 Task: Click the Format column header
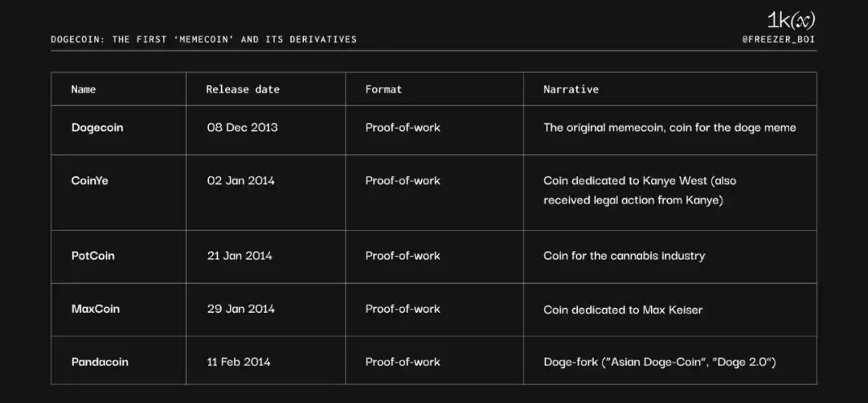pyautogui.click(x=383, y=89)
